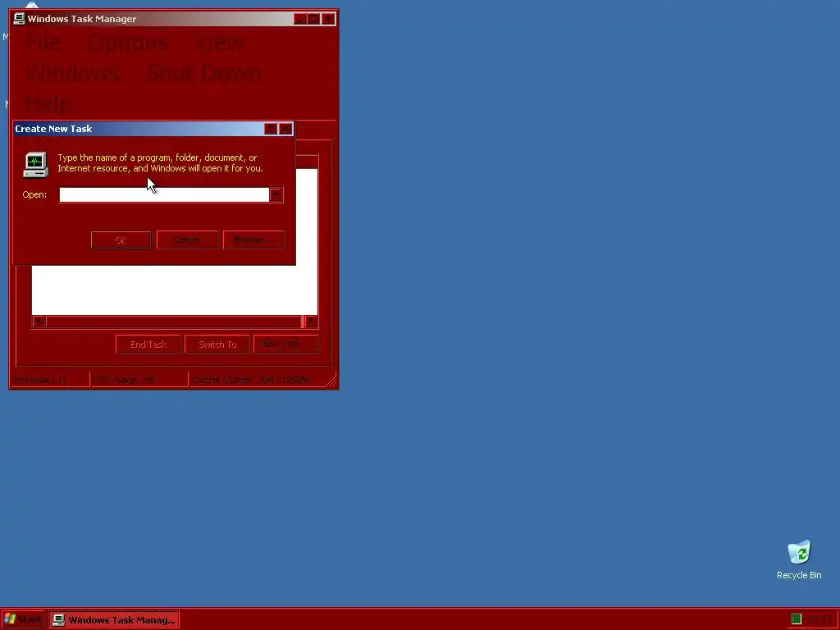Open the Windows menu in Task Manager
Screen dimensions: 840x630
(x=72, y=73)
